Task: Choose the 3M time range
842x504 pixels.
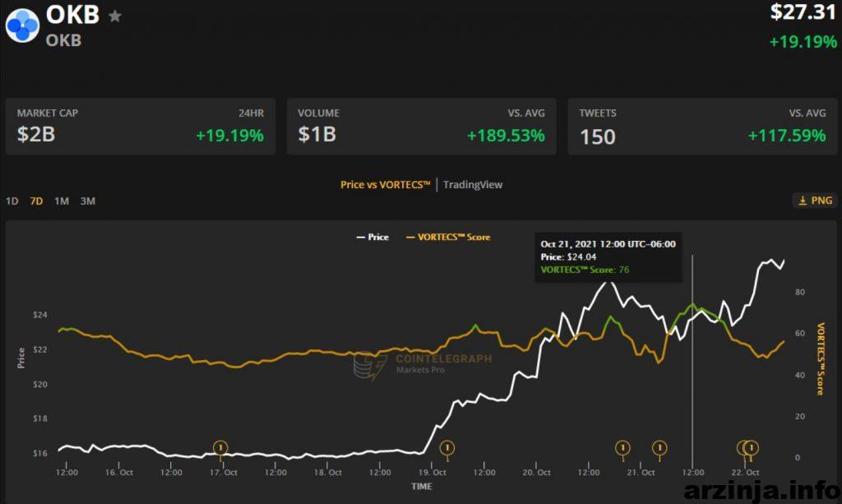Action: point(87,201)
